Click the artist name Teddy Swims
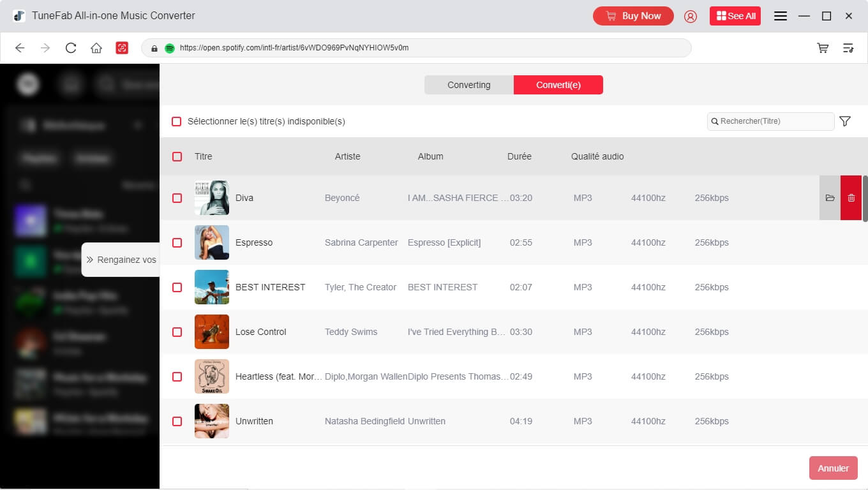Viewport: 868px width, 490px height. pyautogui.click(x=351, y=332)
